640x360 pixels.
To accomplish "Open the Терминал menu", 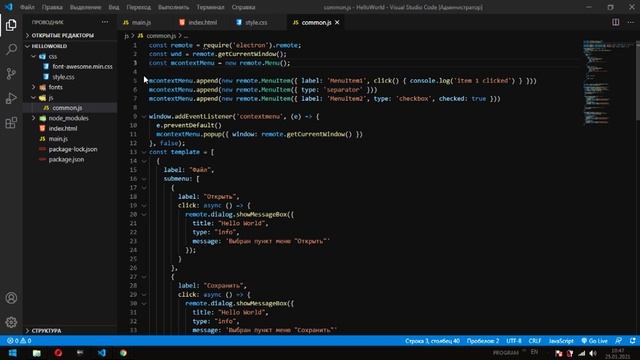I will 210,7.
